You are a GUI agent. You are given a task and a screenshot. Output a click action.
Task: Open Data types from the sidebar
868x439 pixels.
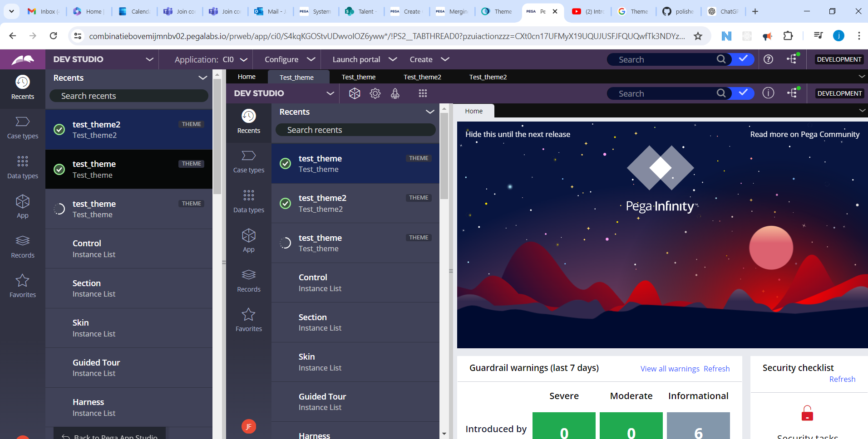tap(22, 168)
